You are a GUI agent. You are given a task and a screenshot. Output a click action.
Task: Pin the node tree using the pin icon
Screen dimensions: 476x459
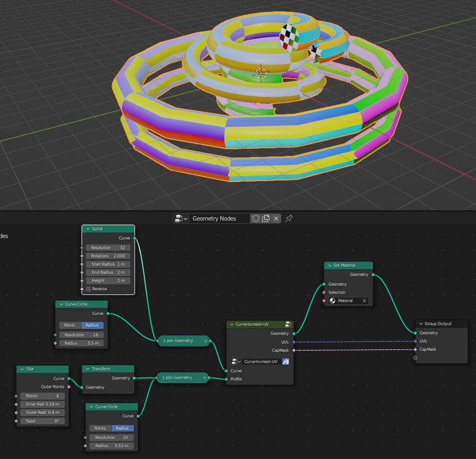click(x=288, y=218)
